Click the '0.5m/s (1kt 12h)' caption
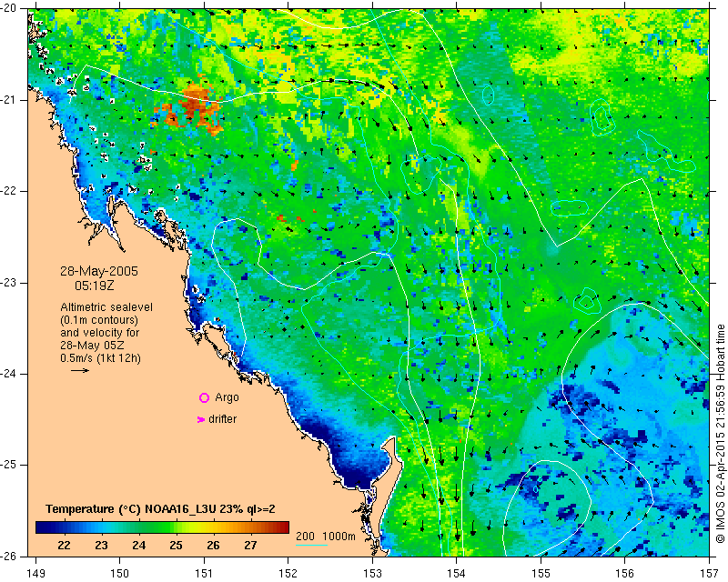This screenshot has height=582, width=728. pyautogui.click(x=100, y=358)
